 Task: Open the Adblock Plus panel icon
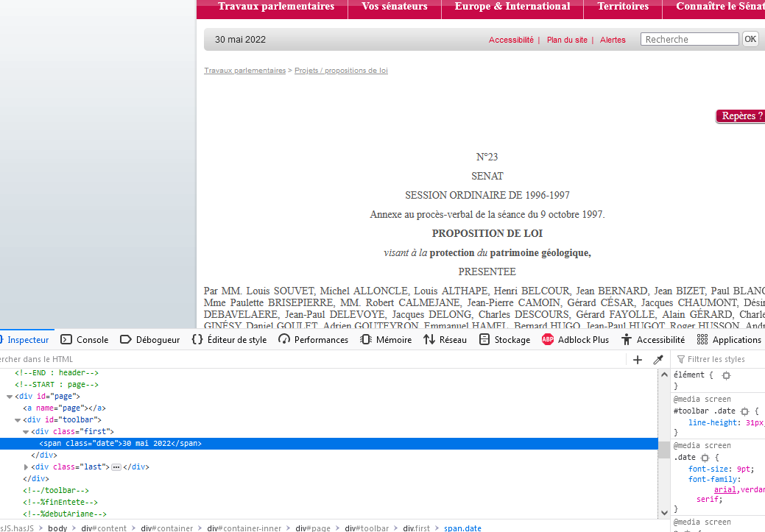(x=548, y=340)
